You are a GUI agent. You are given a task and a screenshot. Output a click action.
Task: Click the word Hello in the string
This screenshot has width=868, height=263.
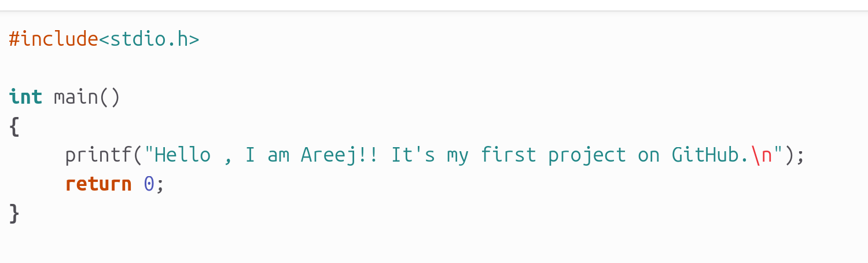click(183, 155)
